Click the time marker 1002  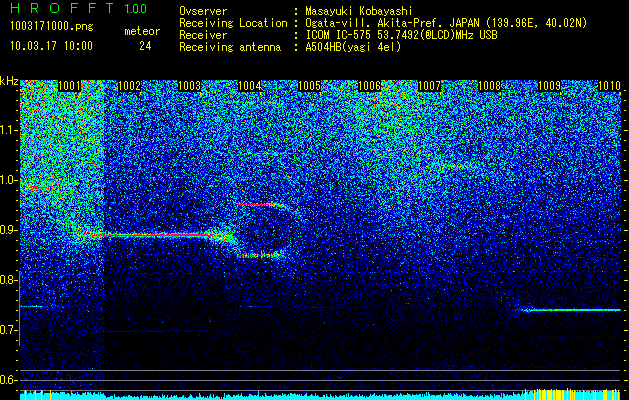pyautogui.click(x=130, y=86)
